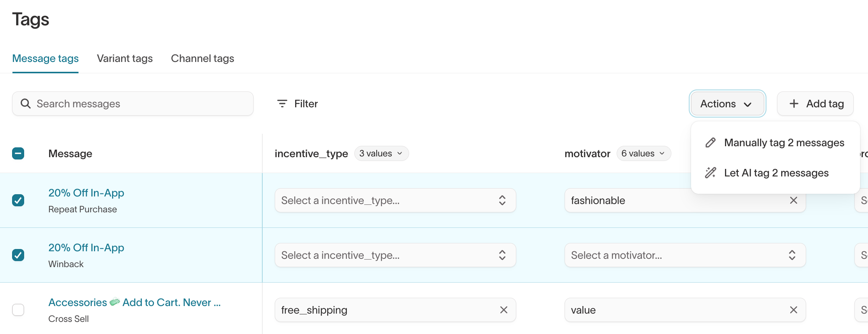
Task: Click the motivator column label
Action: click(x=587, y=153)
